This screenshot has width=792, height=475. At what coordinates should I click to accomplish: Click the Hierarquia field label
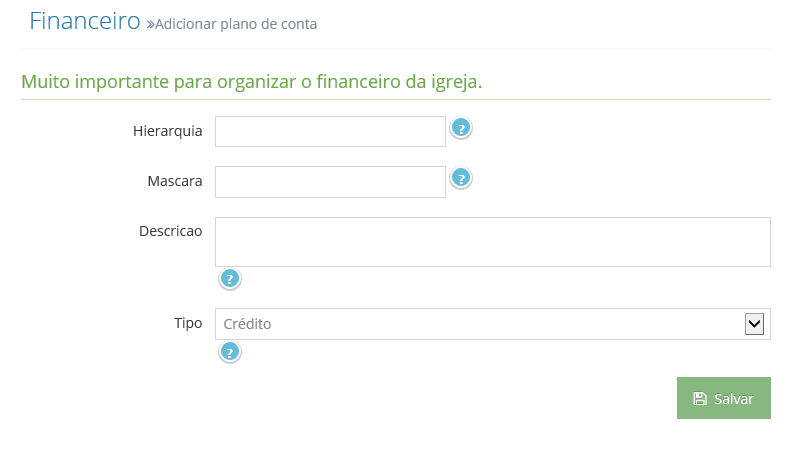(167, 131)
